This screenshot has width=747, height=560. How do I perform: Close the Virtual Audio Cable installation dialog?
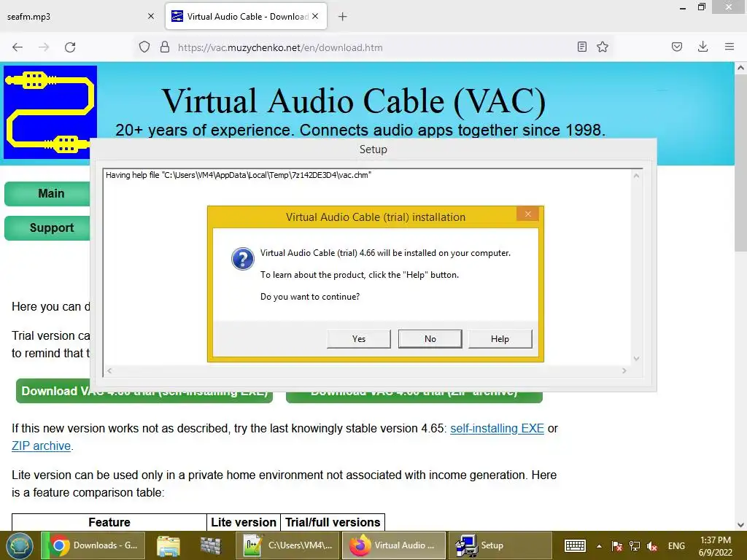[527, 214]
